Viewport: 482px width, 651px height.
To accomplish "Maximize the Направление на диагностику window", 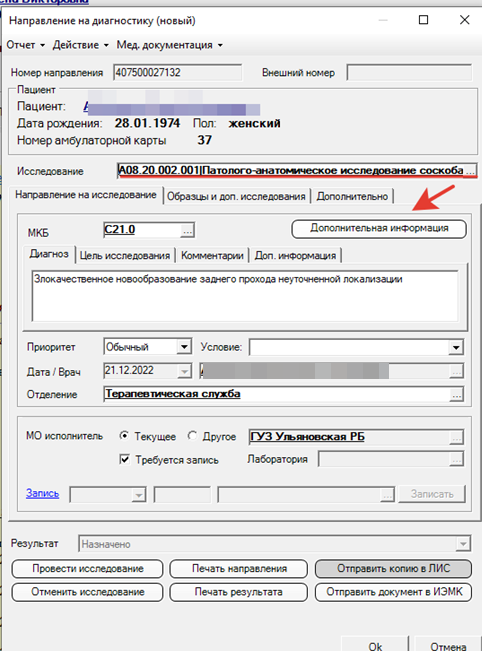I will tap(423, 20).
